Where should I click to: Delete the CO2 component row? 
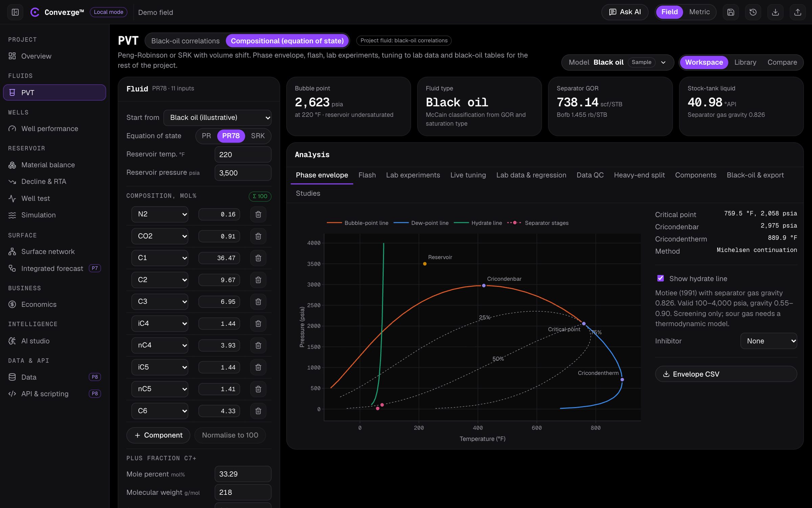258,236
